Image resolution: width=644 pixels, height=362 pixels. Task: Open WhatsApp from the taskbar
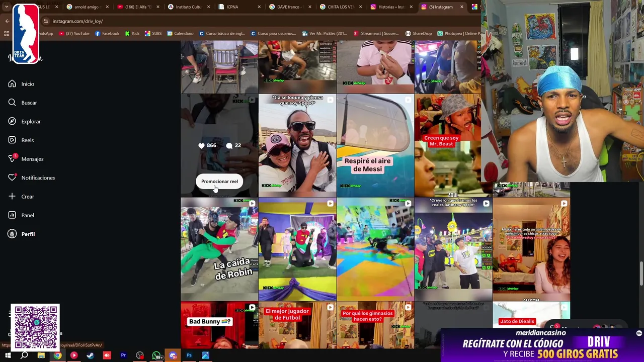pos(156,355)
